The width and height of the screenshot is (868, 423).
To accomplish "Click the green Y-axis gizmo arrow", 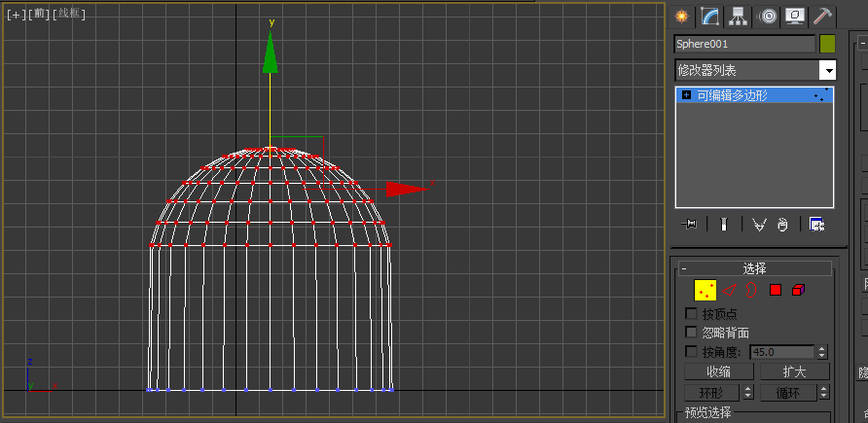I will [x=271, y=53].
